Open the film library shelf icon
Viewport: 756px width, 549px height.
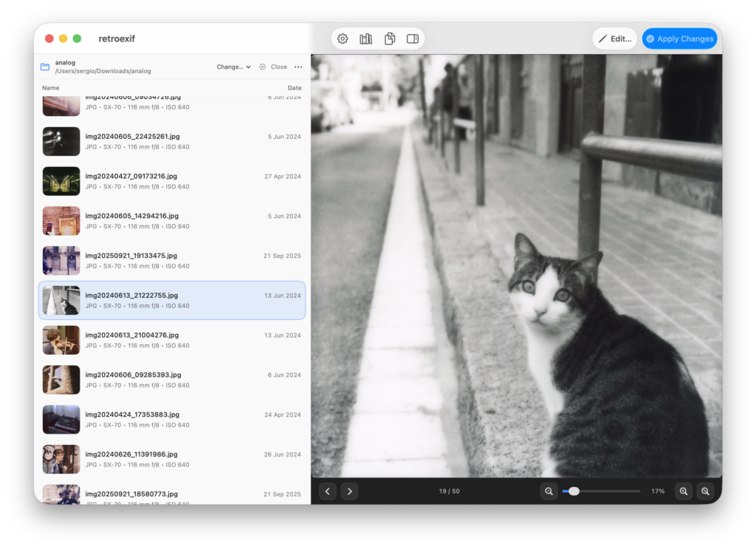coord(366,38)
